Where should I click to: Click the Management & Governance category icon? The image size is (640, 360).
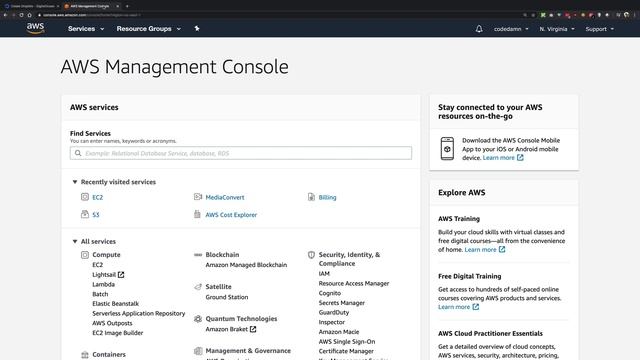tap(198, 351)
